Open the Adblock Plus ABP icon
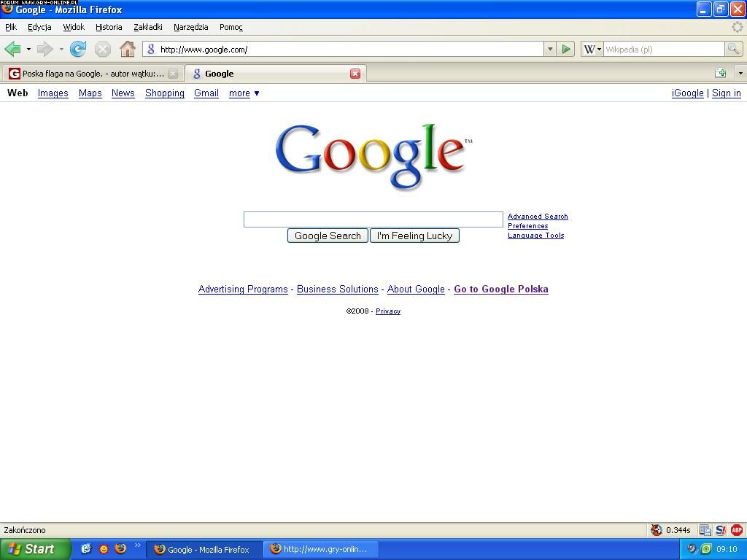Screen dimensions: 747x560 737,529
